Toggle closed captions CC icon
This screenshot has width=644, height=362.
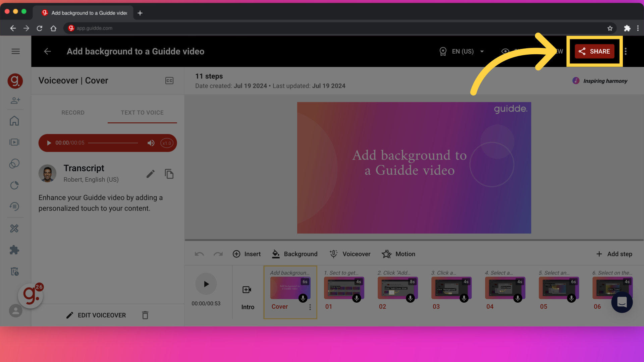(x=169, y=81)
